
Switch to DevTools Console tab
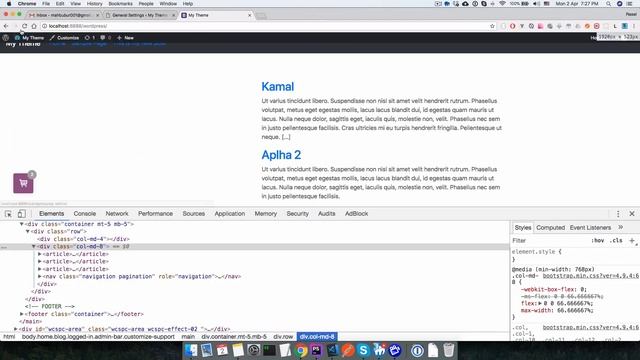tap(84, 213)
